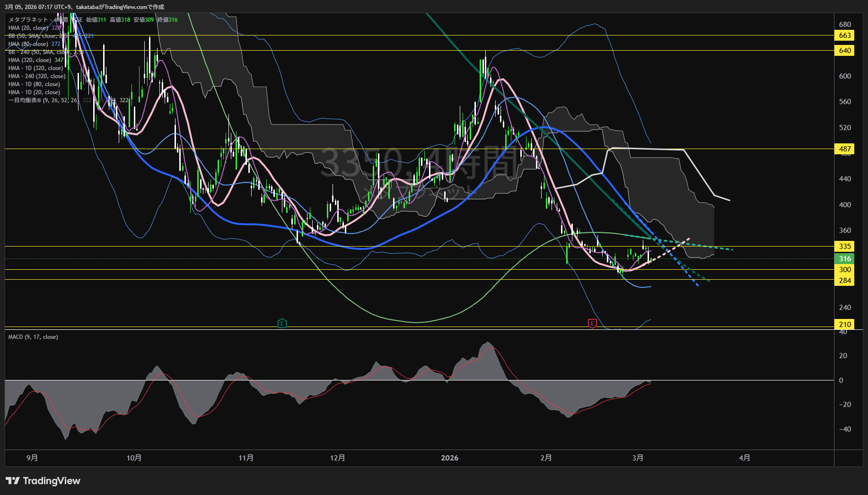Click the 2026 label on time axis
This screenshot has width=868, height=495.
click(449, 458)
